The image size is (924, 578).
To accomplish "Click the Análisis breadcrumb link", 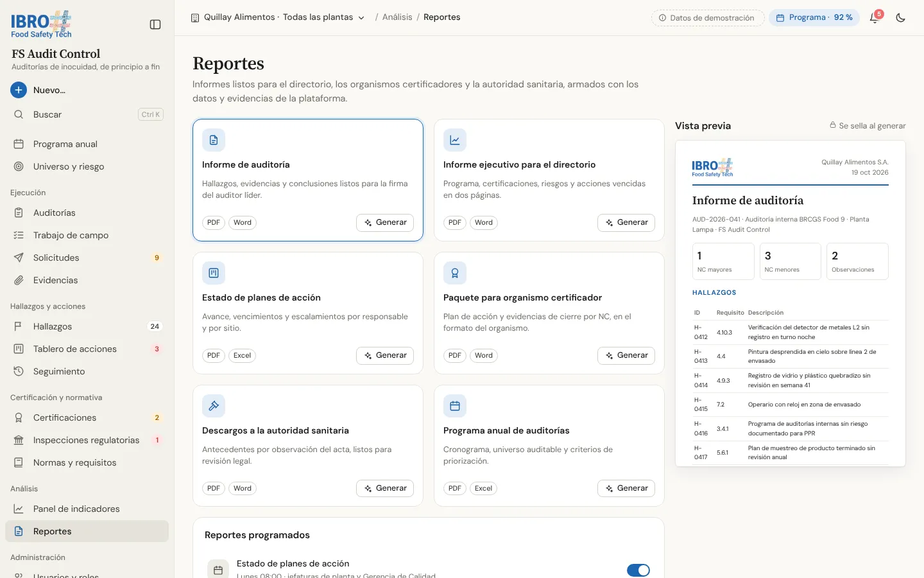I will click(x=397, y=17).
